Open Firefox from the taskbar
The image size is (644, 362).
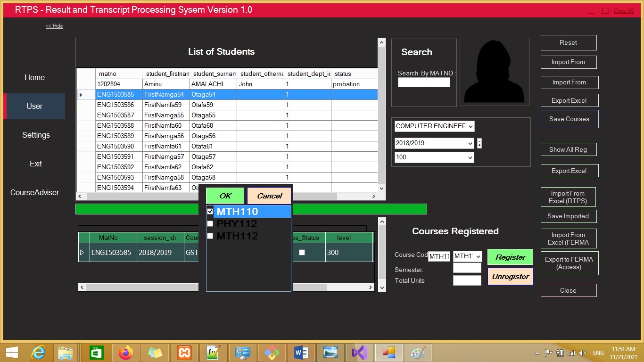(x=126, y=353)
